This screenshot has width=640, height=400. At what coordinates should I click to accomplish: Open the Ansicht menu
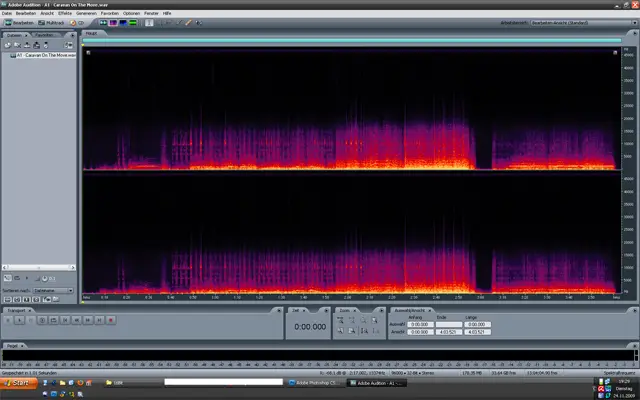click(47, 13)
